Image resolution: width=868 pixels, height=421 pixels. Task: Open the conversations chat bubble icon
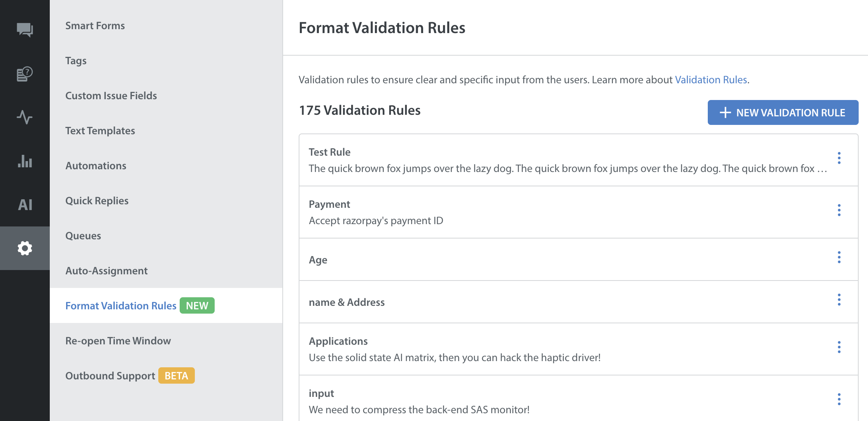[x=25, y=30]
